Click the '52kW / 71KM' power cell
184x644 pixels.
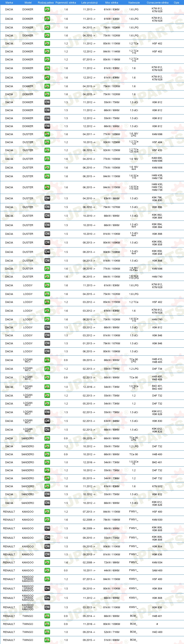[112, 632]
